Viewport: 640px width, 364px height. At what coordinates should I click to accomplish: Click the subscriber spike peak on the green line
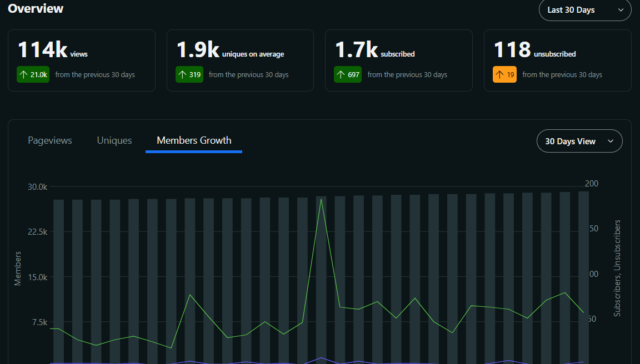point(321,199)
